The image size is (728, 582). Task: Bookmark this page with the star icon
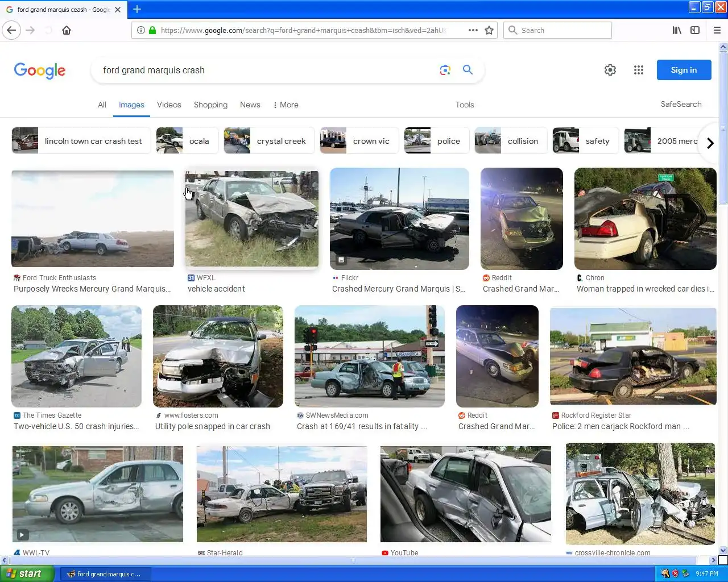489,30
